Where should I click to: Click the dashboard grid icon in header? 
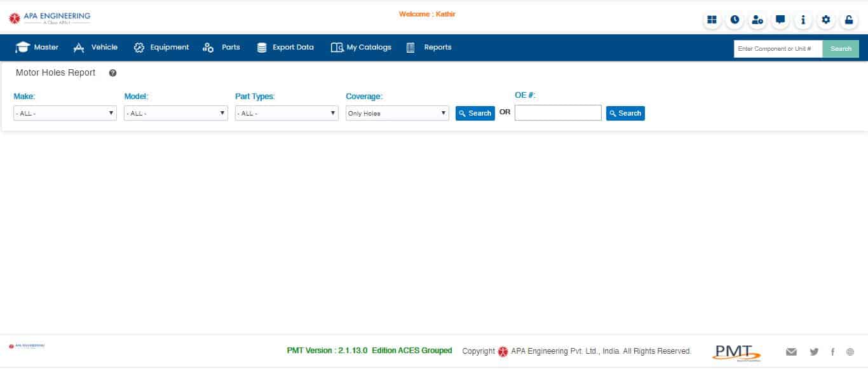(712, 20)
